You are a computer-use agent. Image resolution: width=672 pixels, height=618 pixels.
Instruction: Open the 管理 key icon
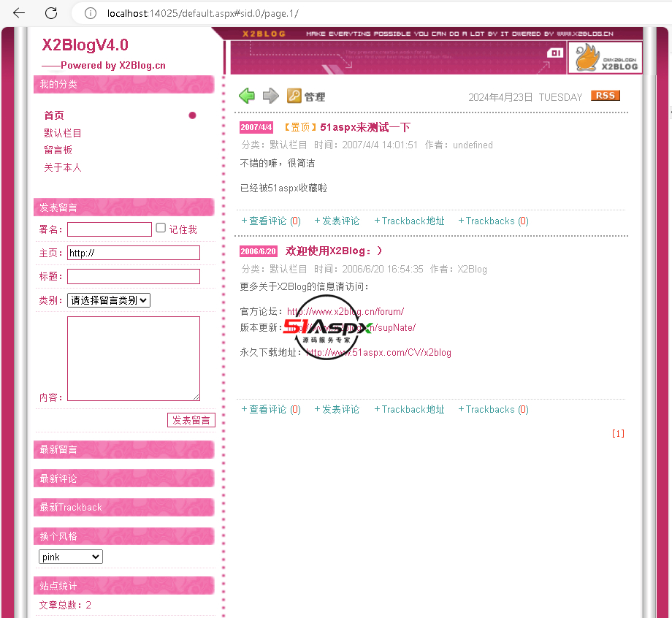click(294, 96)
